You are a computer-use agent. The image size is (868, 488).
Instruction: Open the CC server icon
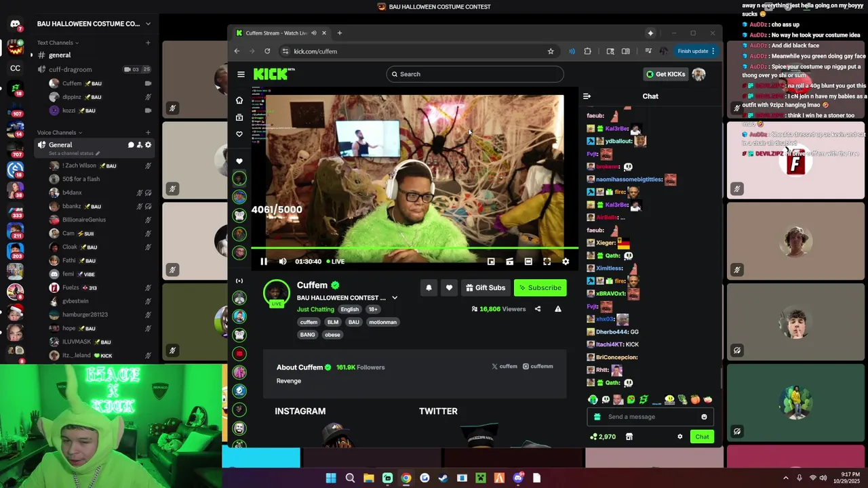click(16, 68)
